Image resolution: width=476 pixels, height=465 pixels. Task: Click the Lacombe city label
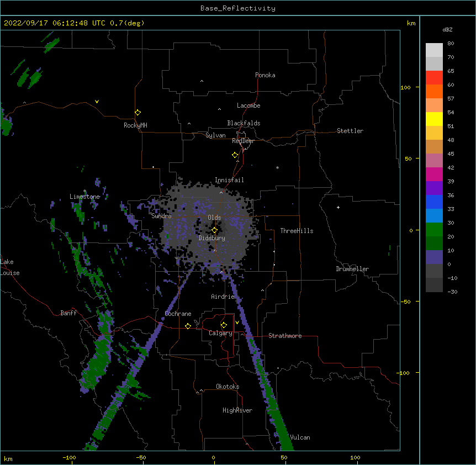248,105
